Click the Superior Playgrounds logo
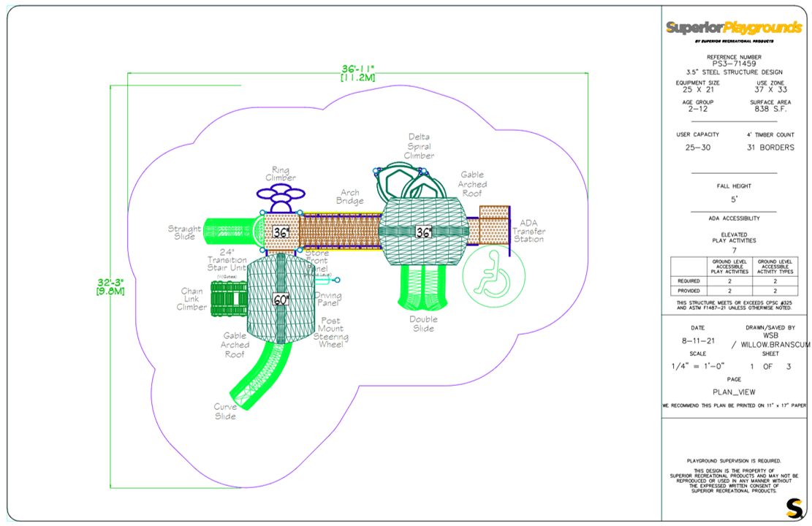Viewport: 812px width, 526px height. pos(734,28)
